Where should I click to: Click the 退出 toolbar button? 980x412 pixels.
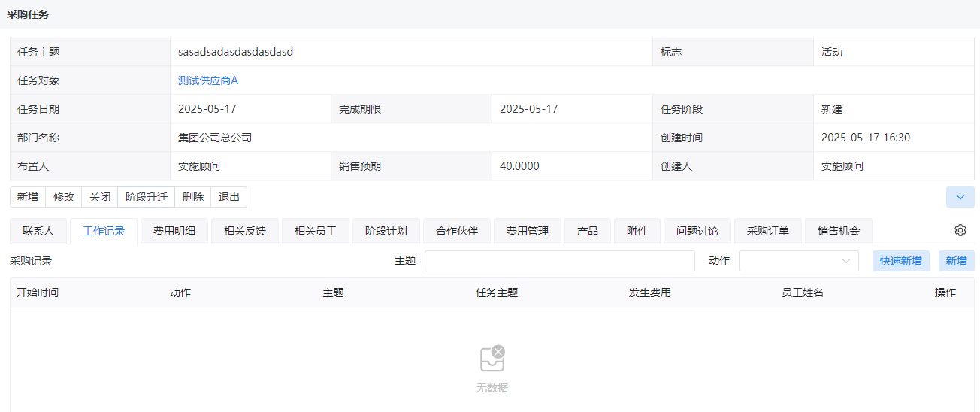tap(229, 197)
